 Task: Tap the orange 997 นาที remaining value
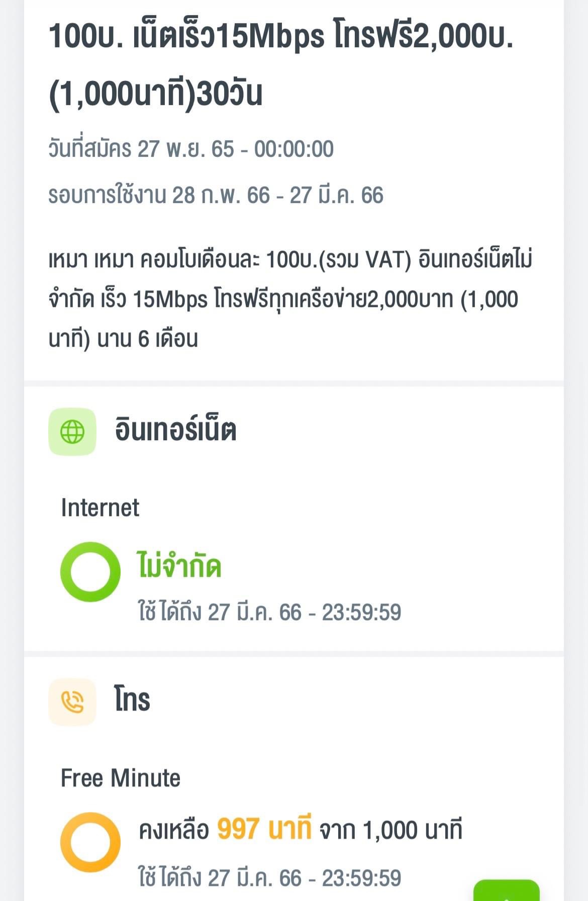tap(264, 829)
